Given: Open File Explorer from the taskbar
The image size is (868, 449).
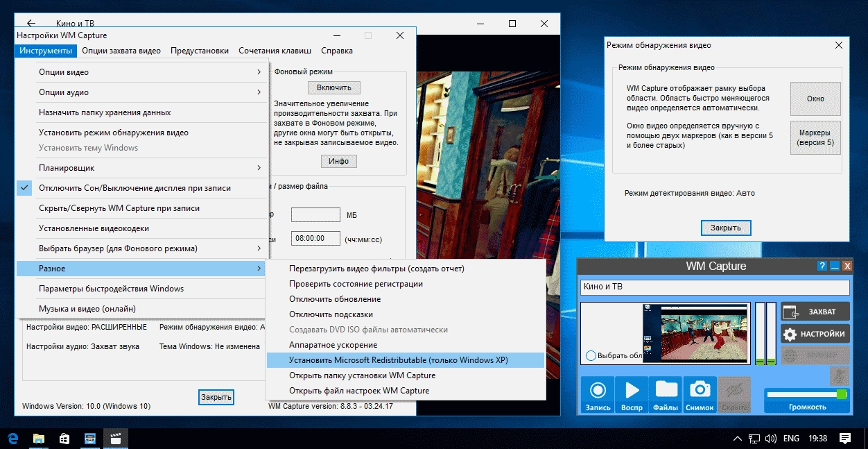Looking at the screenshot, I should click(x=39, y=439).
